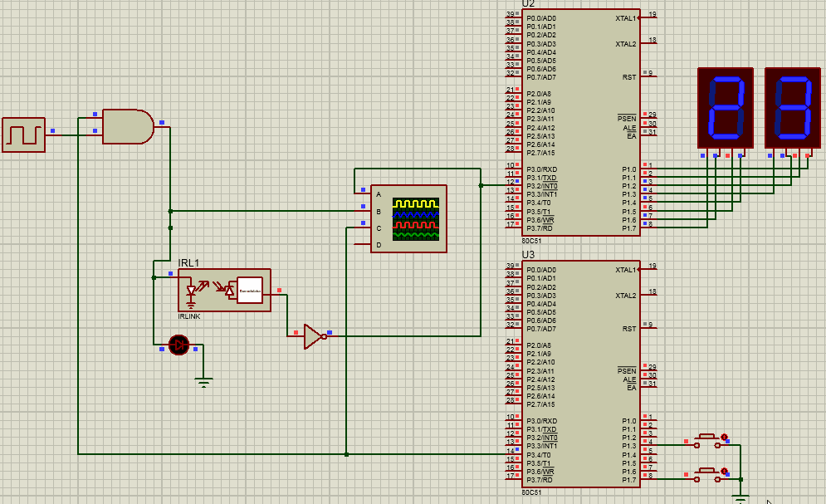Select the U2 microcontroller body

[x=581, y=122]
